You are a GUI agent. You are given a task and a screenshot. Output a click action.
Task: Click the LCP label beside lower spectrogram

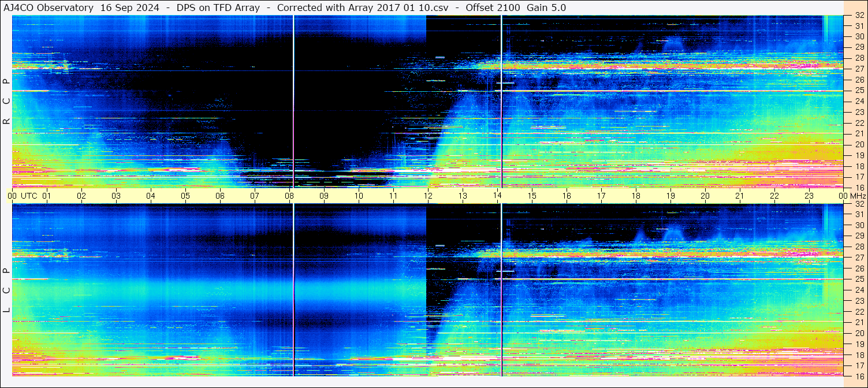tap(6, 290)
